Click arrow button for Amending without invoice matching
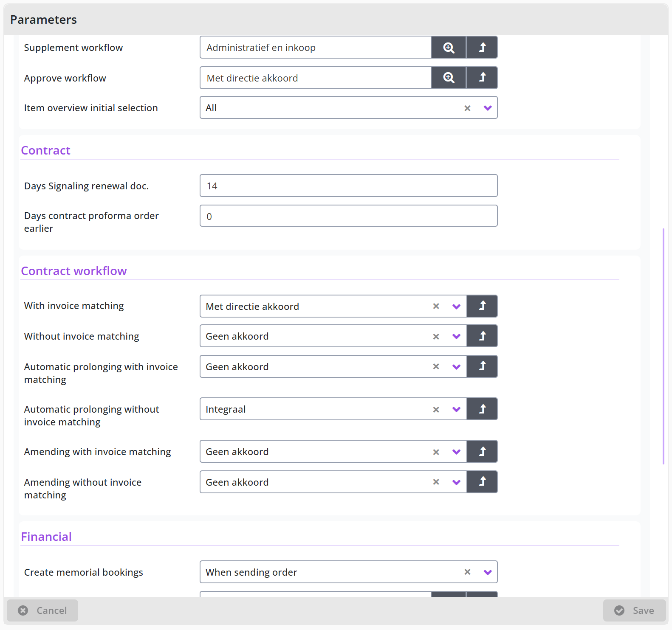Screen dimensions: 672x630 pos(482,482)
